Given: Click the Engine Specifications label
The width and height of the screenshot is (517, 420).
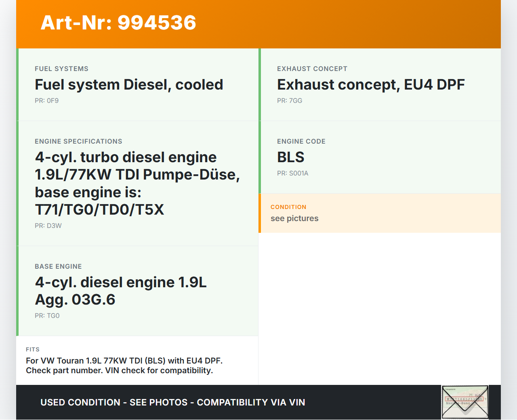Looking at the screenshot, I should [x=78, y=142].
